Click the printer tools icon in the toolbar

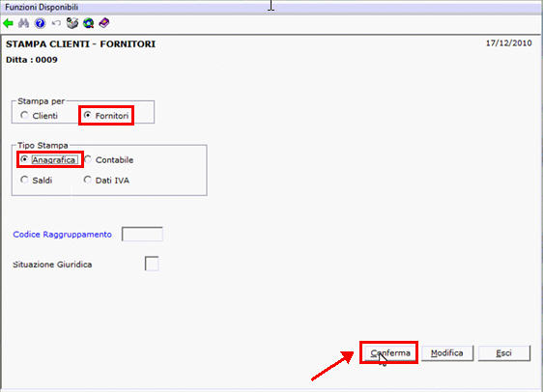pos(72,23)
